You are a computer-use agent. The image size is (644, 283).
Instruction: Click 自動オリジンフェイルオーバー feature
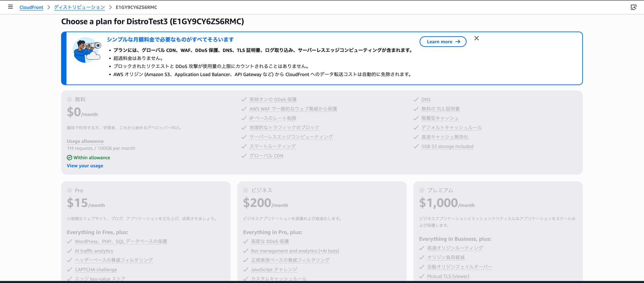459,267
